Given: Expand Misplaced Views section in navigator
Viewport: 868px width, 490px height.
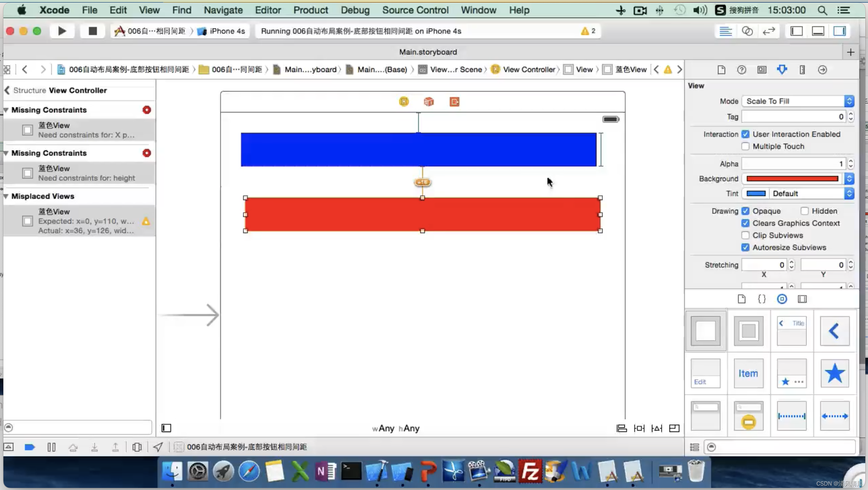Looking at the screenshot, I should pos(5,196).
